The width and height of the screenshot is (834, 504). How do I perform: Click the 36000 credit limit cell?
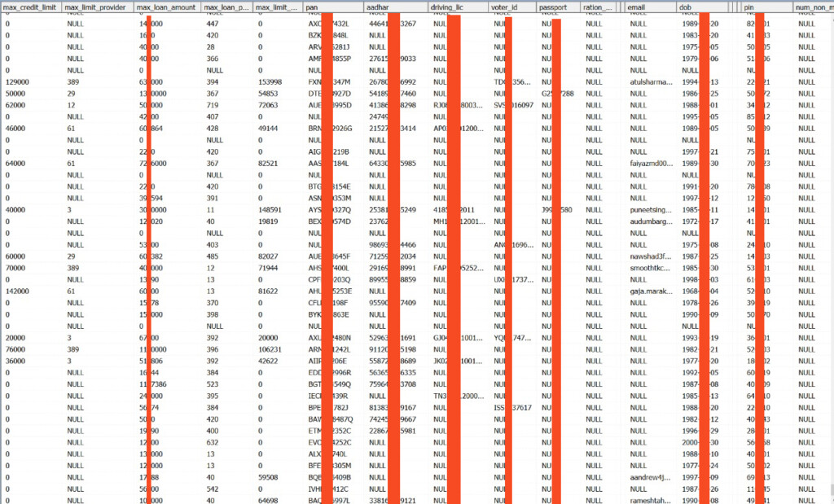15,361
